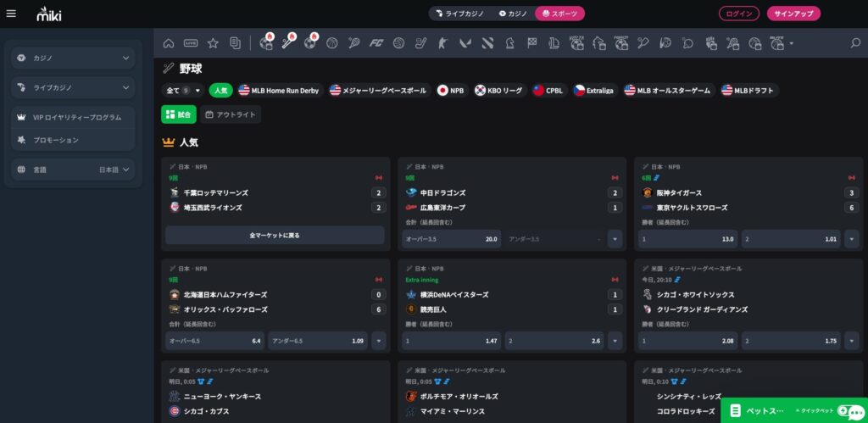Viewport: 868px width, 423px height.
Task: Pick odds 2.08 for シカゴ・ホワイトソックス
Action: pos(687,341)
